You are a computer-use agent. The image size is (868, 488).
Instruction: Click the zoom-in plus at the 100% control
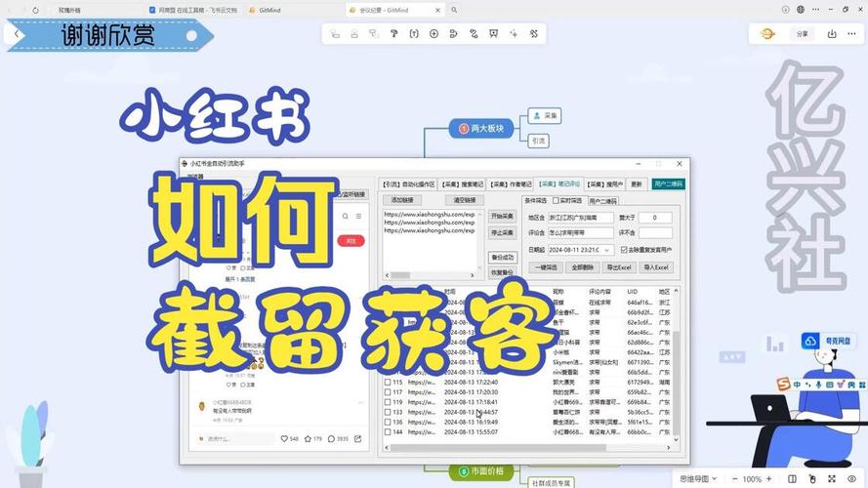coord(769,478)
